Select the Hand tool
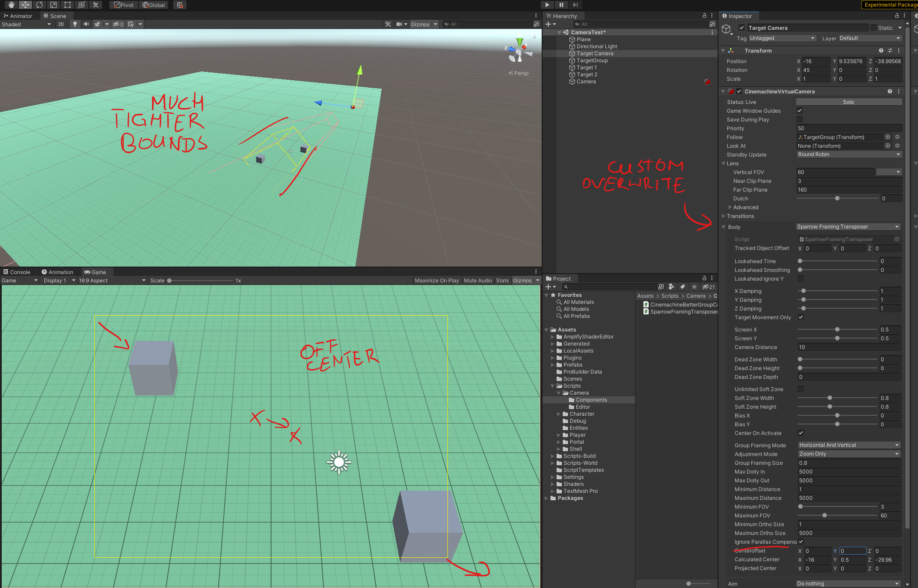 [x=11, y=5]
